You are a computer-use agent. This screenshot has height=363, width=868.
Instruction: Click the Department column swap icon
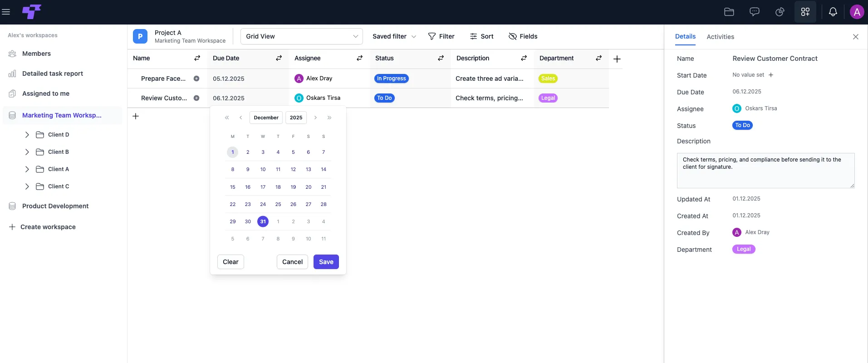(598, 58)
